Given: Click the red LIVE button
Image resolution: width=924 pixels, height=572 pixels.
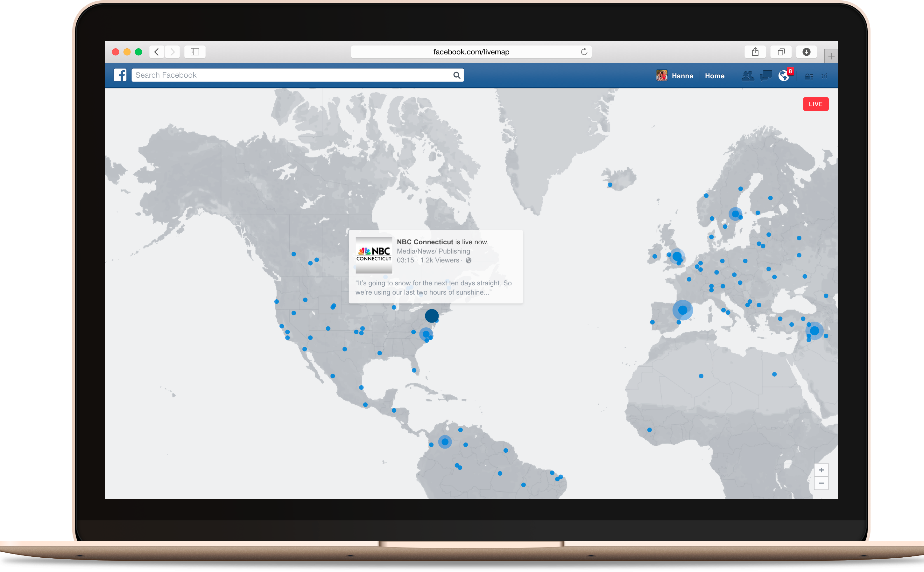Looking at the screenshot, I should pos(815,104).
